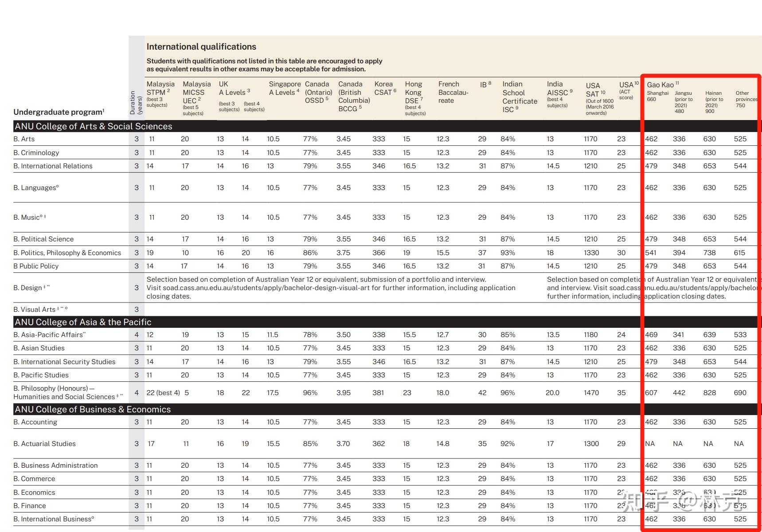Viewport: 762px width, 532px height.
Task: Click the Hainan Gao Kao '828' cell
Action: pos(709,392)
